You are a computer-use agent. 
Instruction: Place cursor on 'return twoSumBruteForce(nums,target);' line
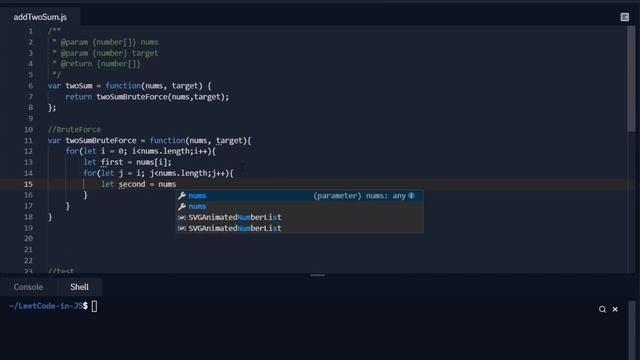(x=147, y=97)
